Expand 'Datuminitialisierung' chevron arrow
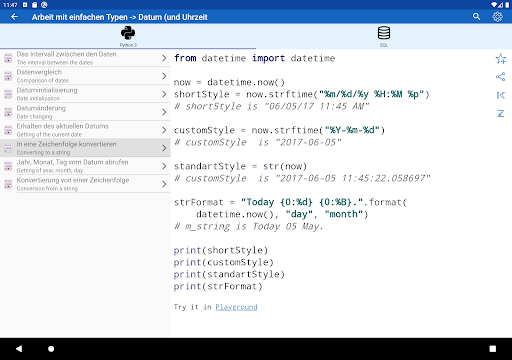The width and height of the screenshot is (512, 360). [x=164, y=94]
